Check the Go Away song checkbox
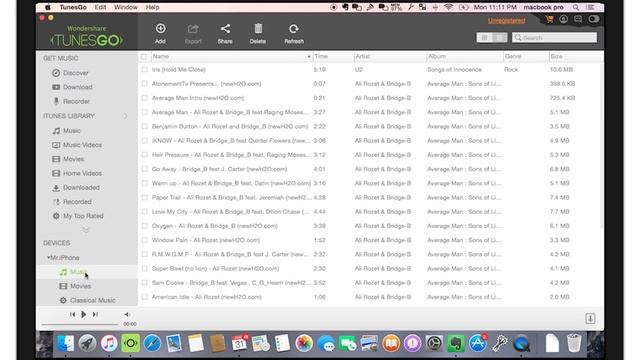 click(x=144, y=169)
